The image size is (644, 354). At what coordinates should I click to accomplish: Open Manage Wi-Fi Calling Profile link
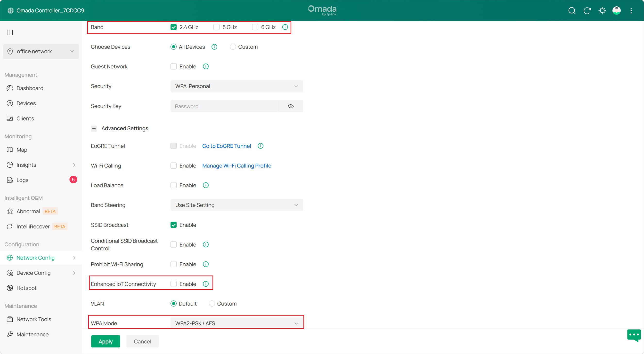pos(236,165)
